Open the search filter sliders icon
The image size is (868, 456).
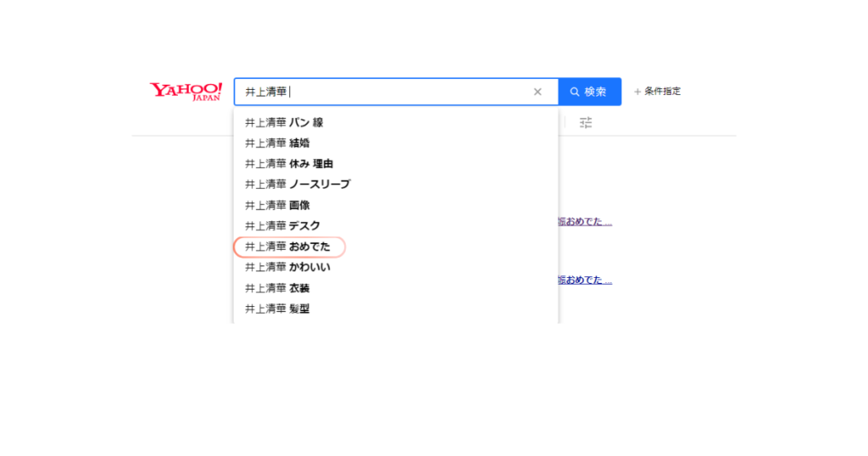click(x=586, y=123)
